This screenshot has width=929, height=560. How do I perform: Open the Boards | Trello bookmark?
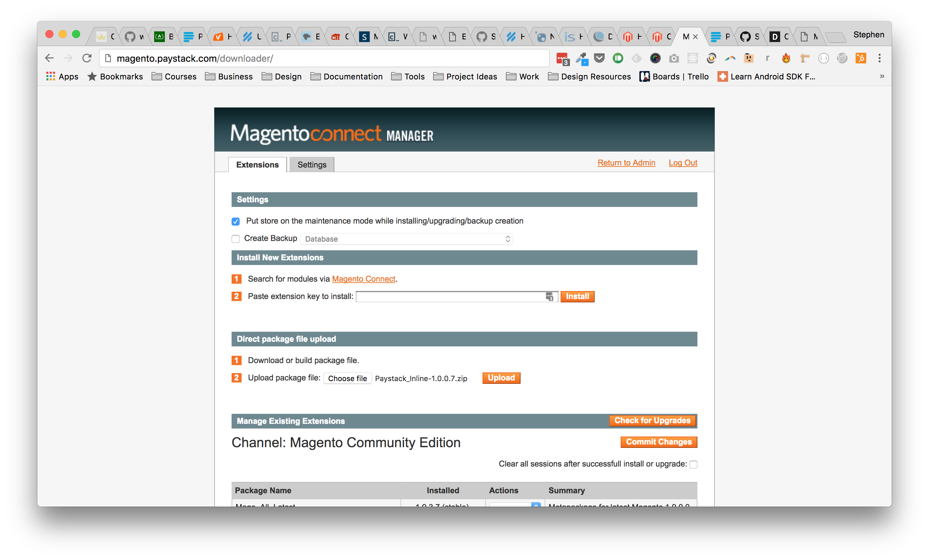point(674,76)
